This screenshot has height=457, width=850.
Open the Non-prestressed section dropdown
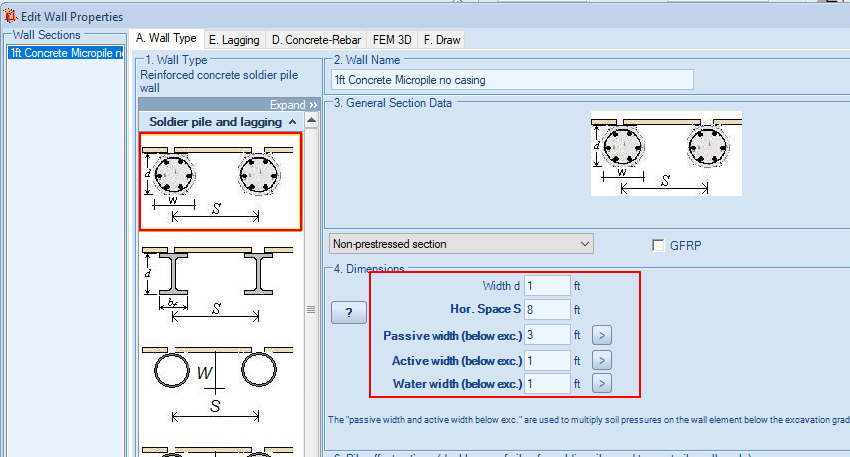click(x=461, y=244)
